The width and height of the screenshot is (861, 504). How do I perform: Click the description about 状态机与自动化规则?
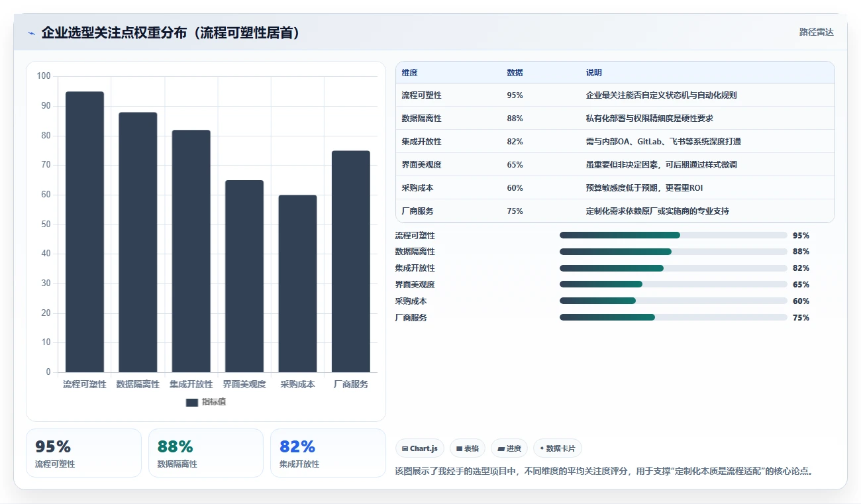coord(661,95)
